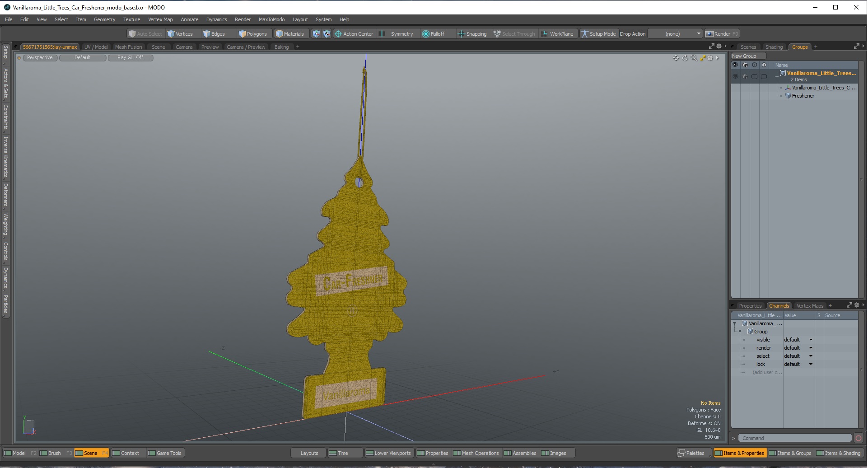Viewport: 868px width, 468px height.
Task: Click the viewport zoom magnifier icon
Action: pyautogui.click(x=694, y=58)
